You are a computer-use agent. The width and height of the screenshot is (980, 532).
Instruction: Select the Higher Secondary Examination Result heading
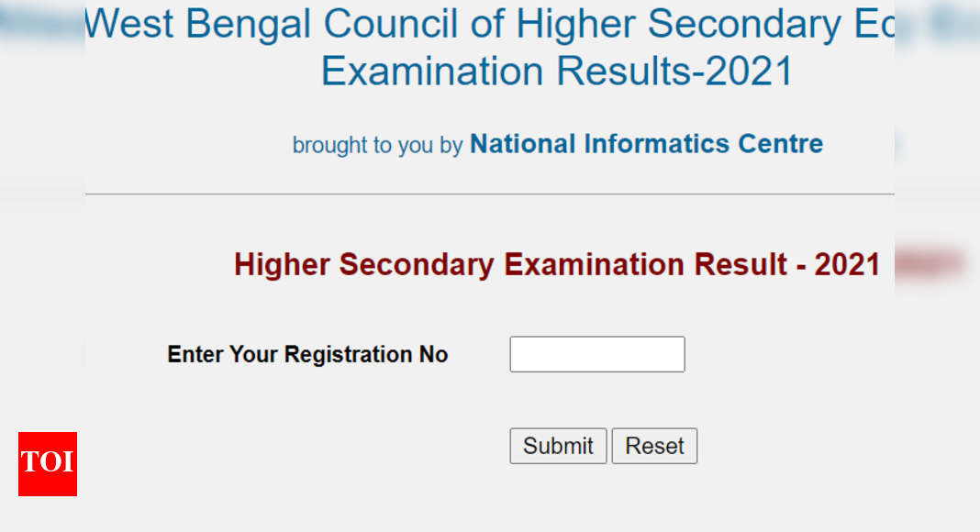(556, 264)
